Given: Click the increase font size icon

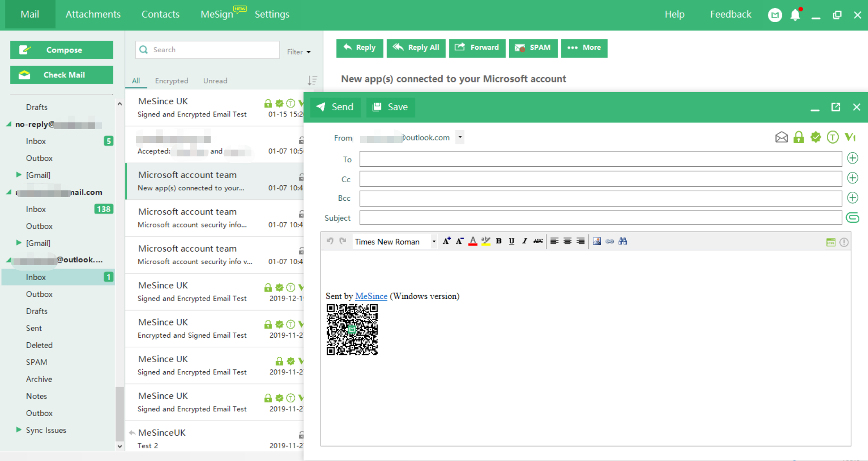Looking at the screenshot, I should click(446, 241).
